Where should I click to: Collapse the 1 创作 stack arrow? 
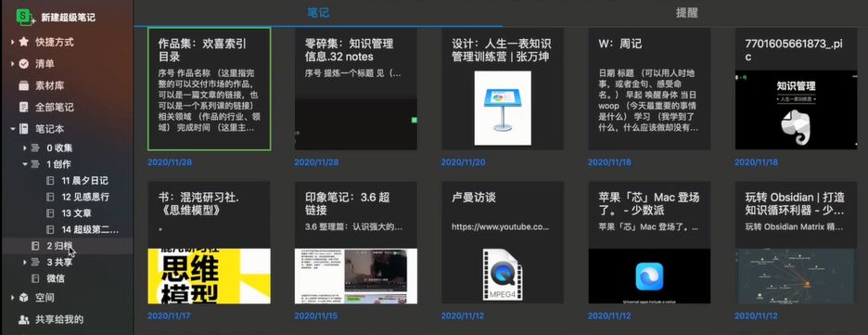pyautogui.click(x=25, y=164)
